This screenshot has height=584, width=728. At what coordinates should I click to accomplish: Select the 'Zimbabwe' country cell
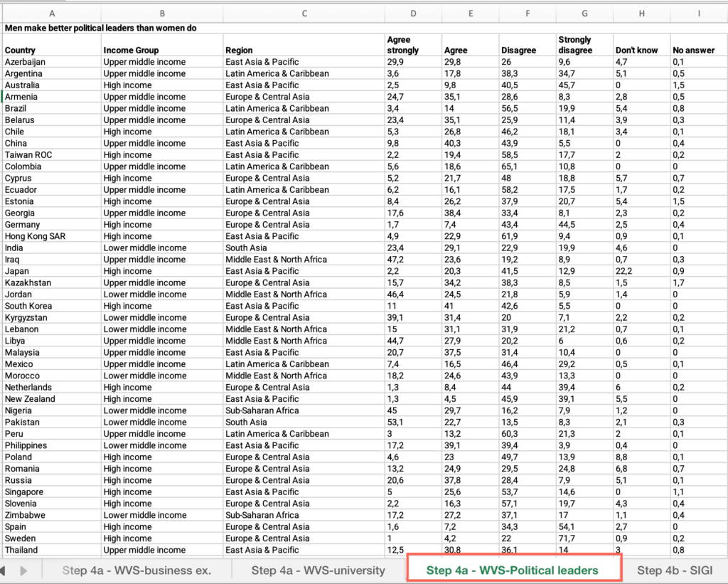(52, 515)
